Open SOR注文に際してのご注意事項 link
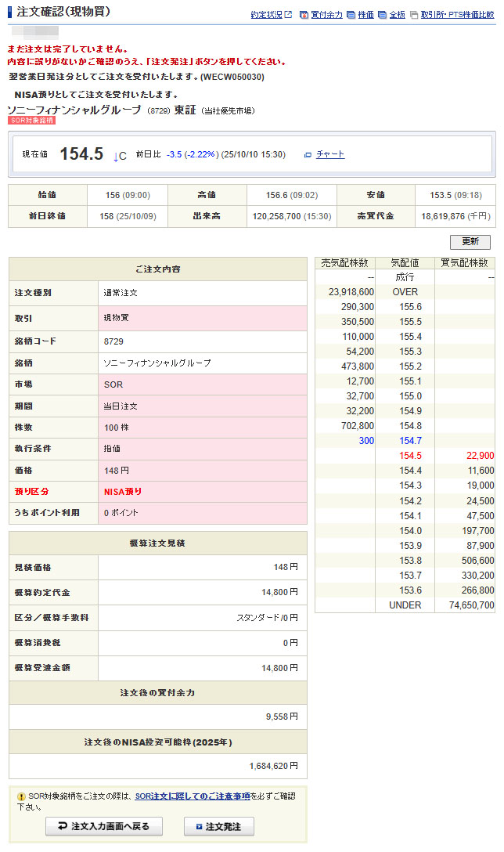Image resolution: width=504 pixels, height=852 pixels. pos(192,796)
